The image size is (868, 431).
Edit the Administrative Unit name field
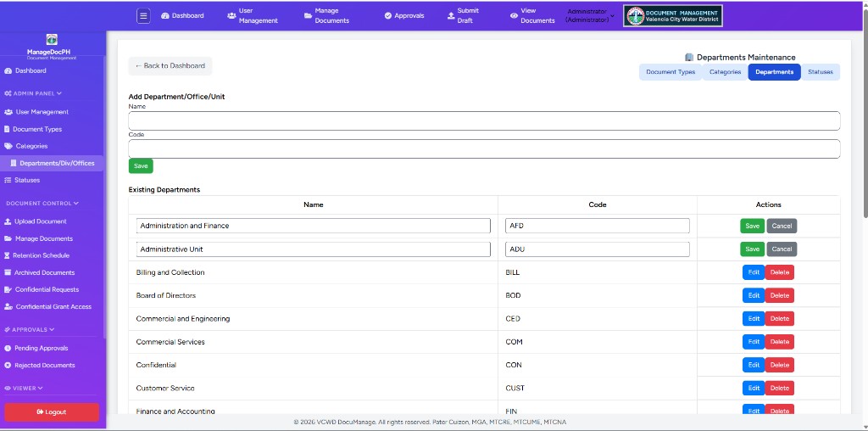click(314, 249)
